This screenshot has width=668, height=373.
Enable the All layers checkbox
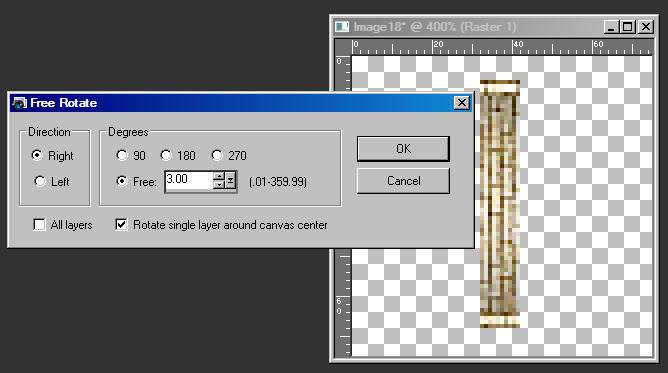pyautogui.click(x=39, y=224)
